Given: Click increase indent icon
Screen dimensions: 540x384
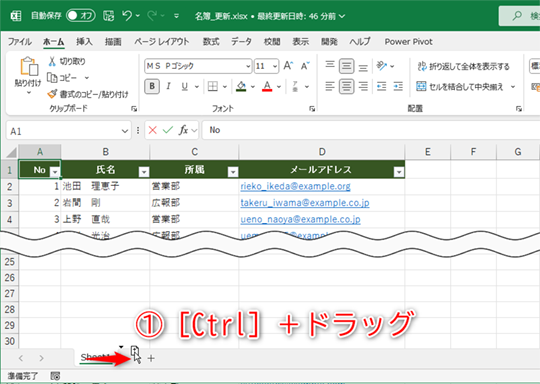Looking at the screenshot, I should 398,86.
